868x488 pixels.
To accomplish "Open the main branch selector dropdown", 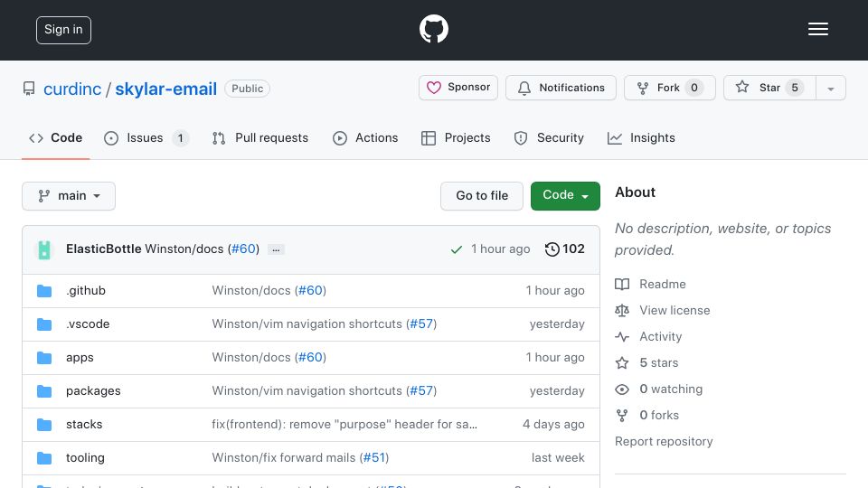I will pyautogui.click(x=69, y=196).
